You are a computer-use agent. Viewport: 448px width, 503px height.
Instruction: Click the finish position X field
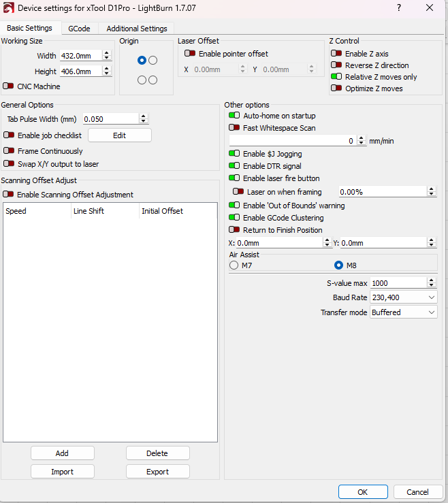[x=280, y=243]
